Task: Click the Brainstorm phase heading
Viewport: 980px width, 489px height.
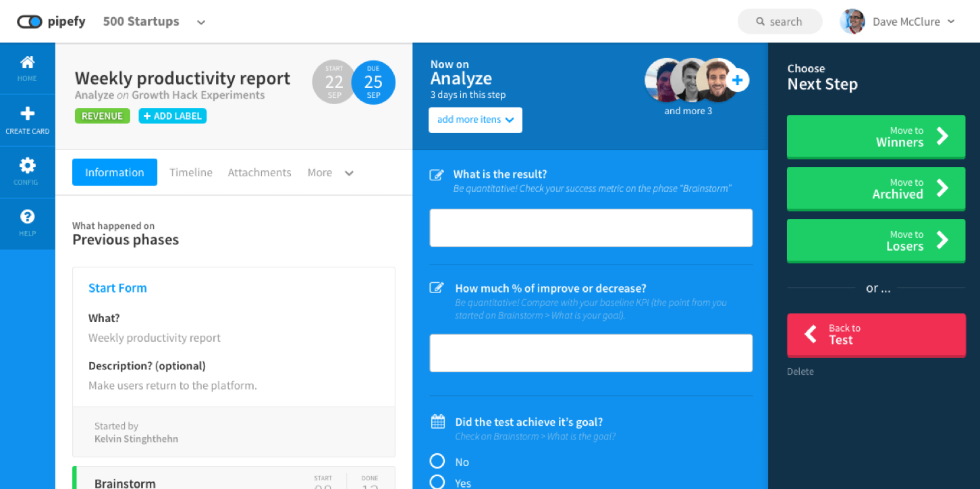Action: tap(125, 483)
